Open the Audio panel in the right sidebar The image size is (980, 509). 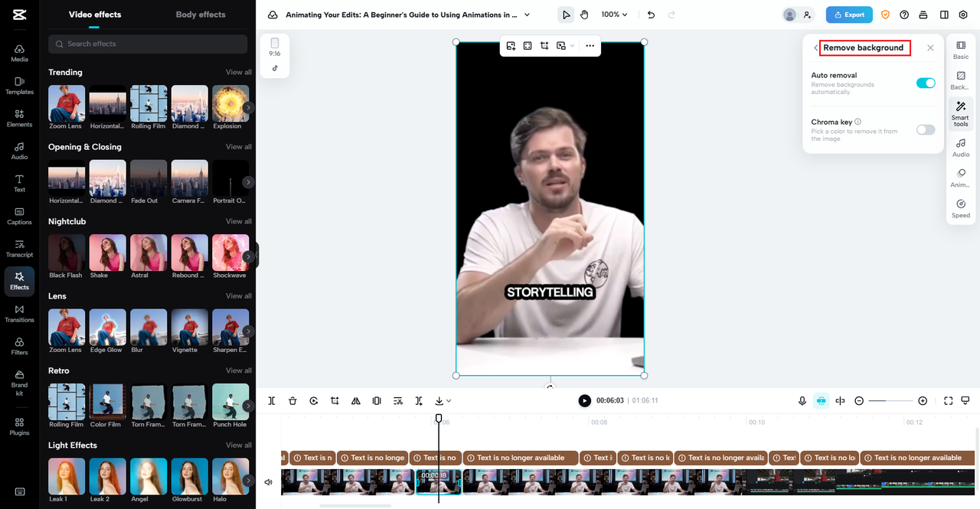click(960, 148)
